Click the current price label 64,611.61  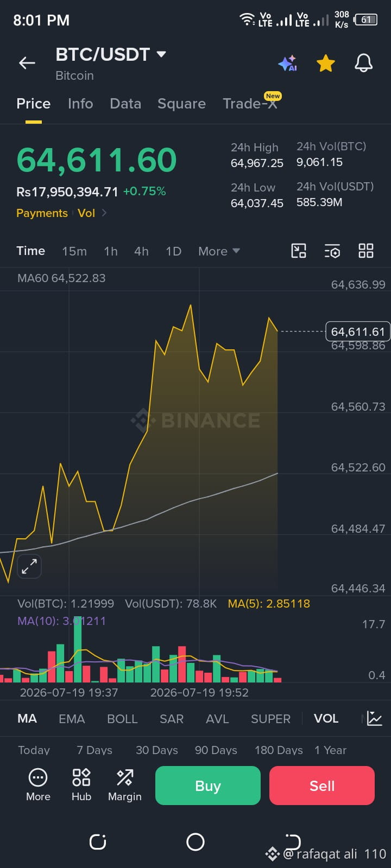click(x=357, y=331)
